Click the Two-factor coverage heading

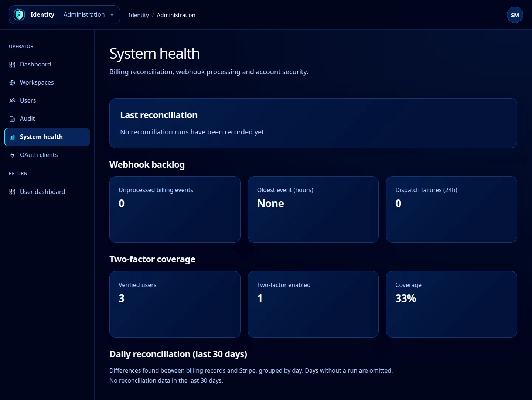[x=152, y=259]
